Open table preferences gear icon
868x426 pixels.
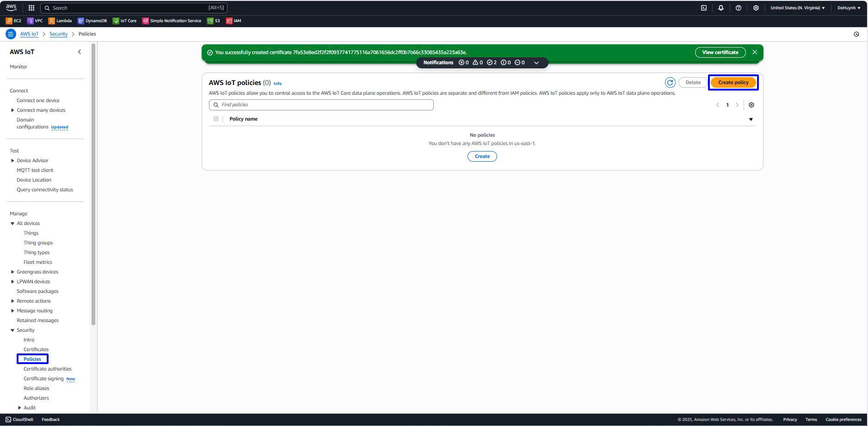751,105
